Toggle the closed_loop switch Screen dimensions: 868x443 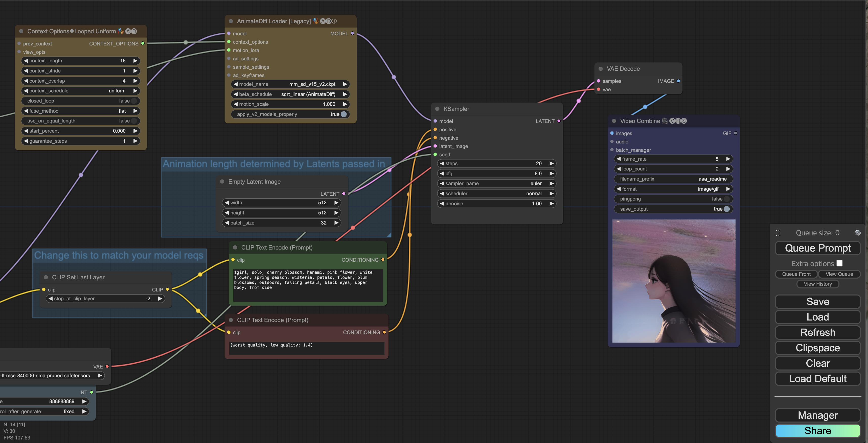pyautogui.click(x=134, y=101)
